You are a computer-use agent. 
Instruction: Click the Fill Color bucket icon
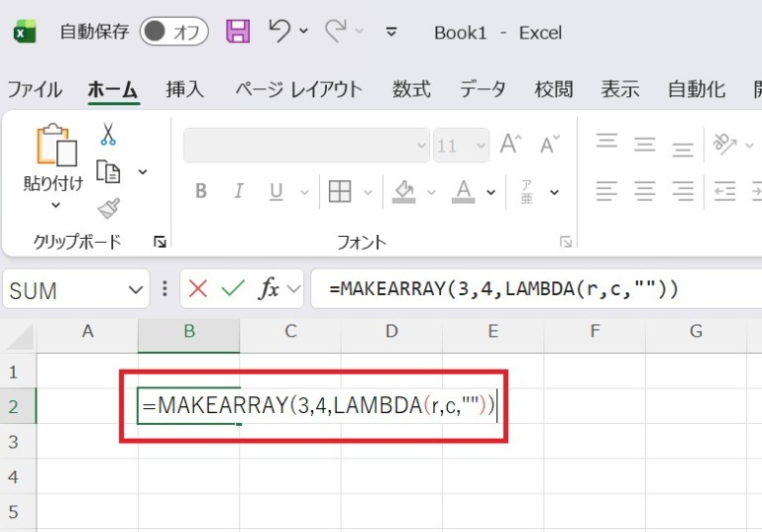[x=404, y=191]
